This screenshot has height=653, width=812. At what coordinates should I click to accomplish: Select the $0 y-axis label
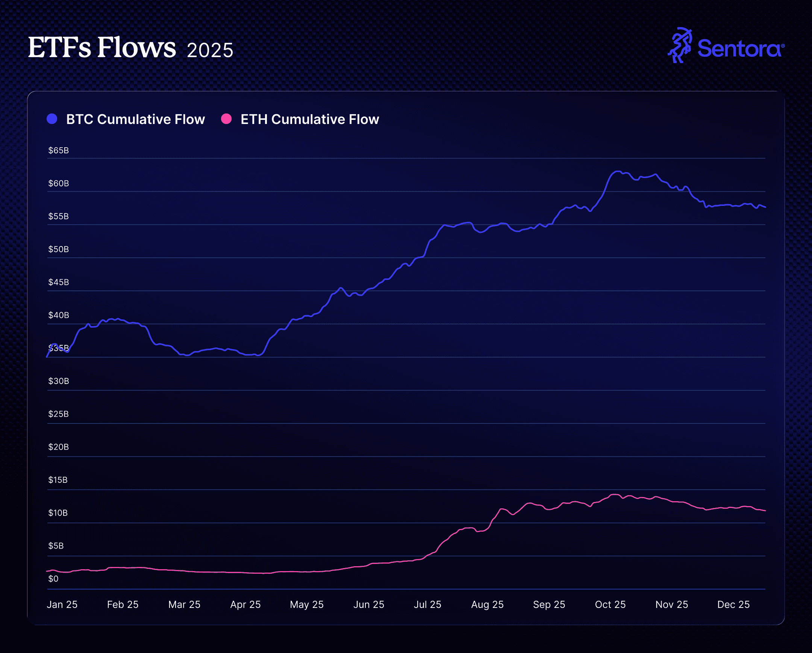(x=53, y=579)
